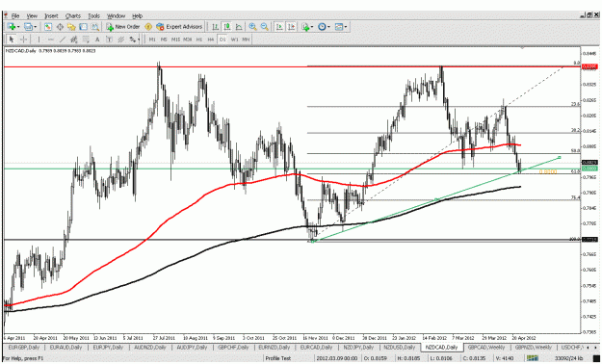Select the standard Cursor tool
The image size is (602, 364).
[12, 39]
